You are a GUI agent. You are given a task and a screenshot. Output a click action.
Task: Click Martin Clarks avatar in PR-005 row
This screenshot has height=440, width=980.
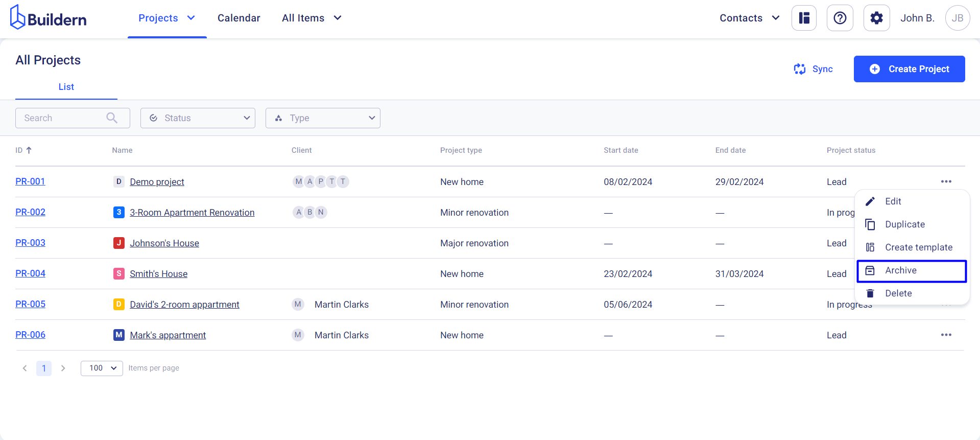coord(298,304)
